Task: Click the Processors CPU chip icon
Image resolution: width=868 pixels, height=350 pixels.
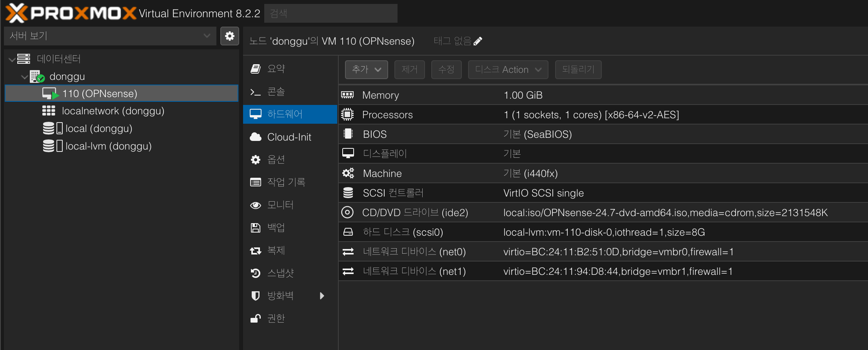Action: pyautogui.click(x=347, y=114)
